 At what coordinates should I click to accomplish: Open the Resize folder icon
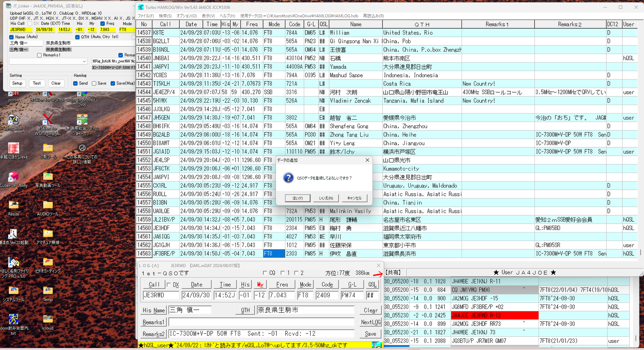13,208
